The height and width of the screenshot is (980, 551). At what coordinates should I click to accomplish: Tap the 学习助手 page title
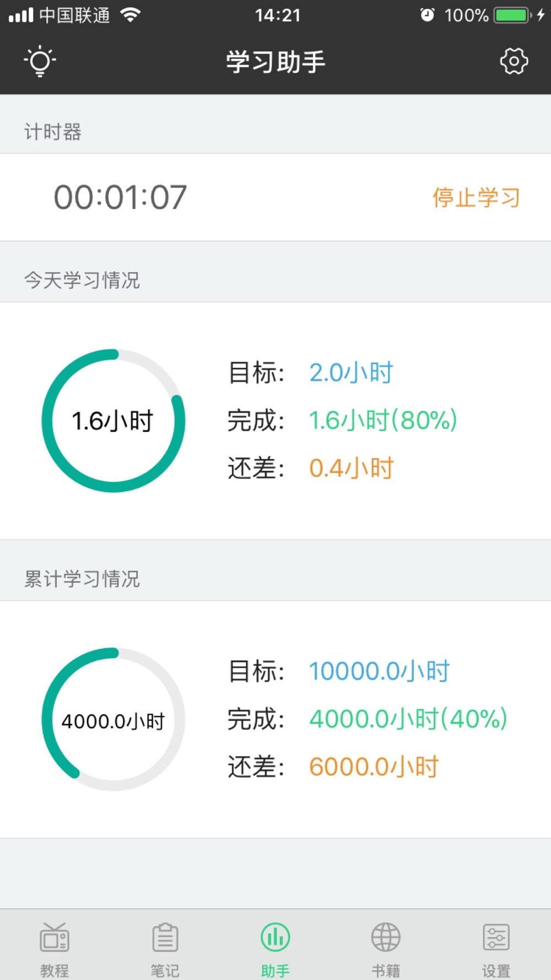[x=275, y=61]
